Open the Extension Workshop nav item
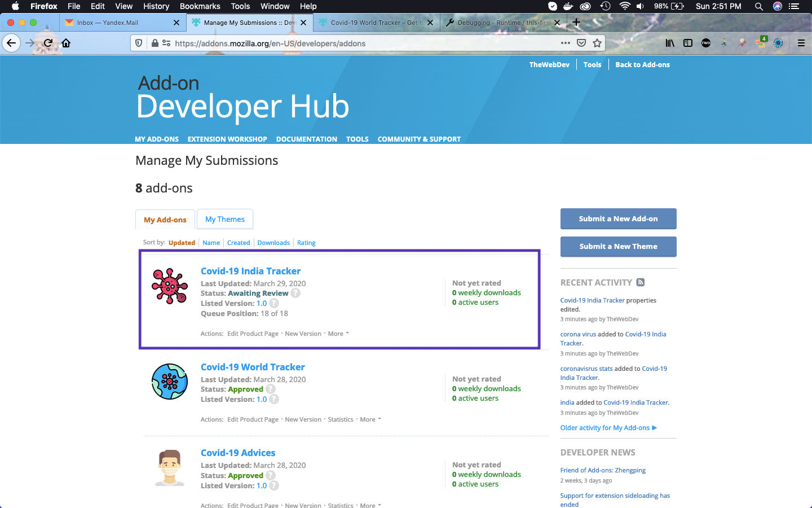The width and height of the screenshot is (812, 508). (227, 139)
